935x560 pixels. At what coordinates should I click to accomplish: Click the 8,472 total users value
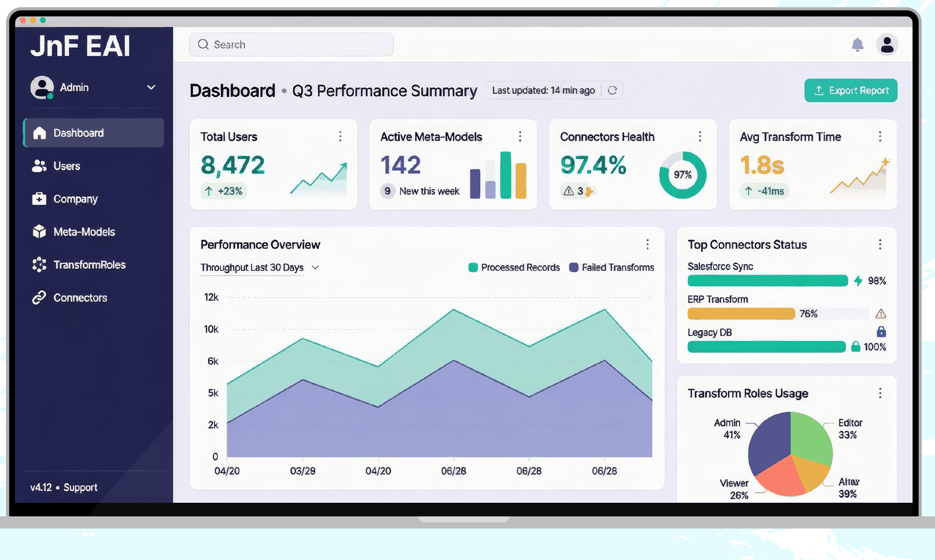[233, 165]
